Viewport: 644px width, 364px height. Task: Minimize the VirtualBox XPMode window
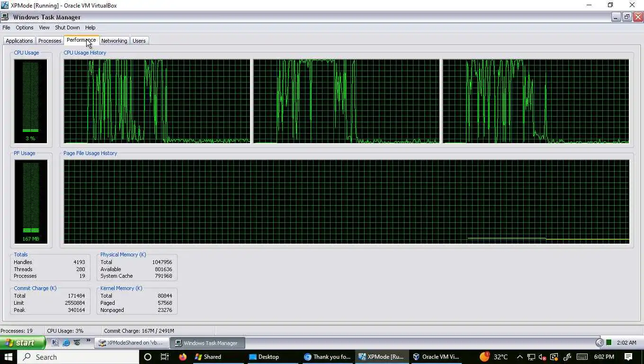pyautogui.click(x=589, y=5)
